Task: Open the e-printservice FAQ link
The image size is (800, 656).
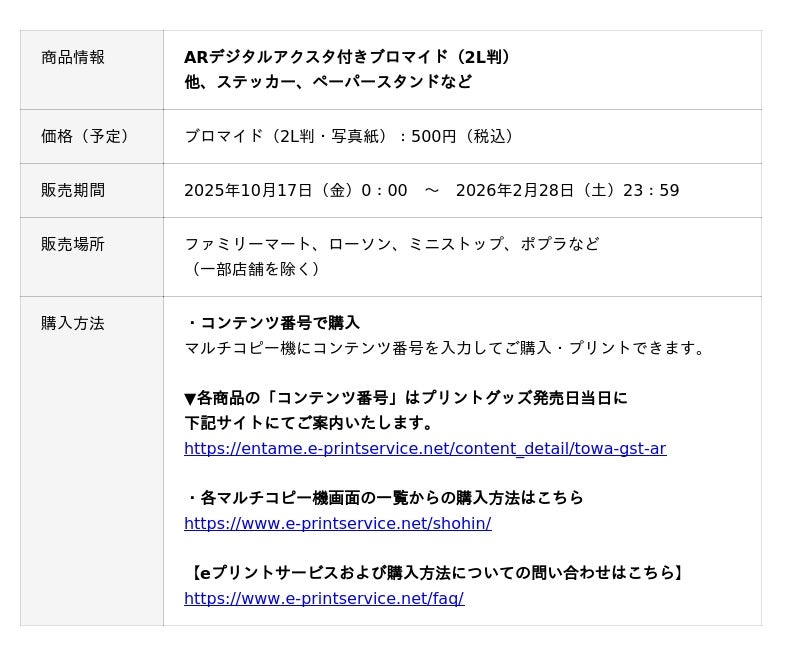Action: (x=324, y=598)
